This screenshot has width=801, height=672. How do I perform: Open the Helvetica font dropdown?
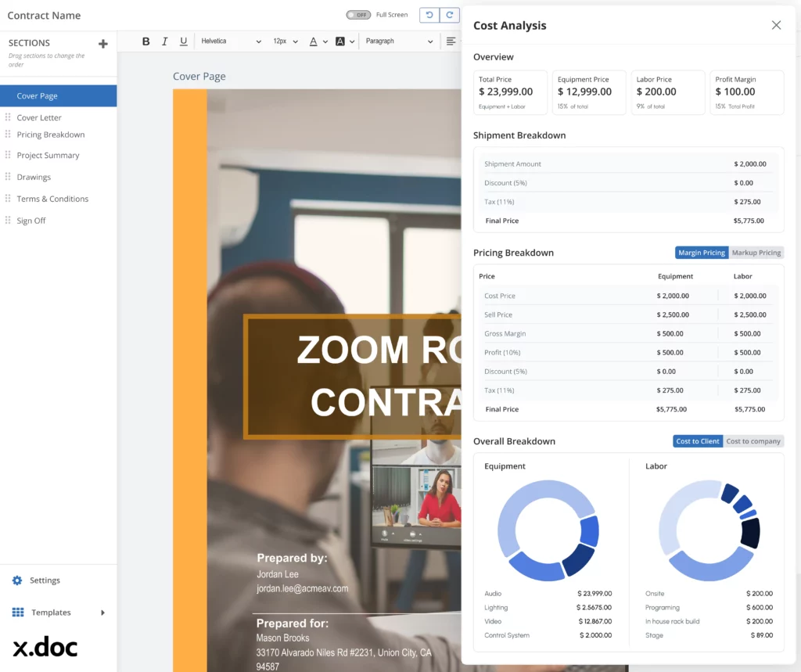point(231,41)
